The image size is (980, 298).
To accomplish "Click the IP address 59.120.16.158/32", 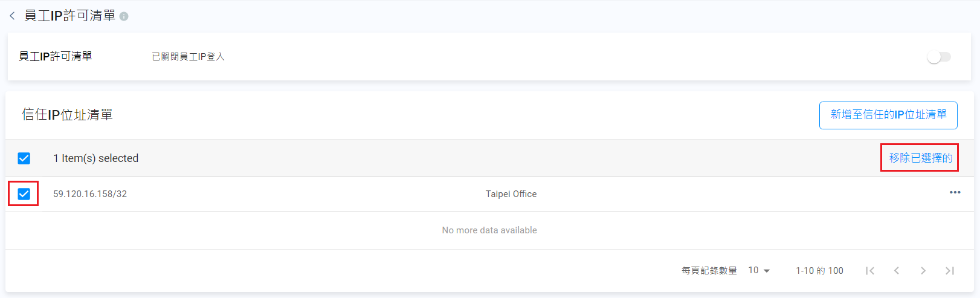I will (90, 194).
